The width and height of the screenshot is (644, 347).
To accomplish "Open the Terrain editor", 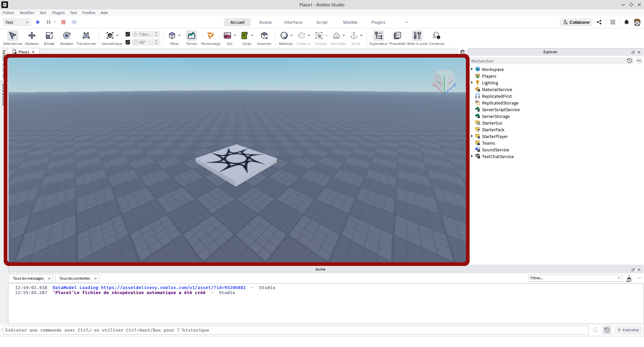I will pos(192,38).
